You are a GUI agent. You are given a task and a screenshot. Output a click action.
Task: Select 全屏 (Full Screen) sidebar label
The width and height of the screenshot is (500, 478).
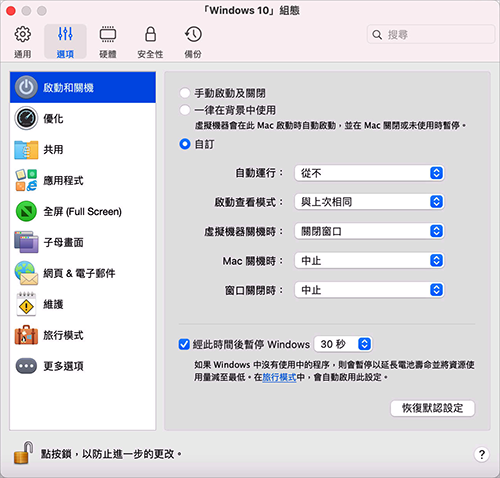(83, 211)
